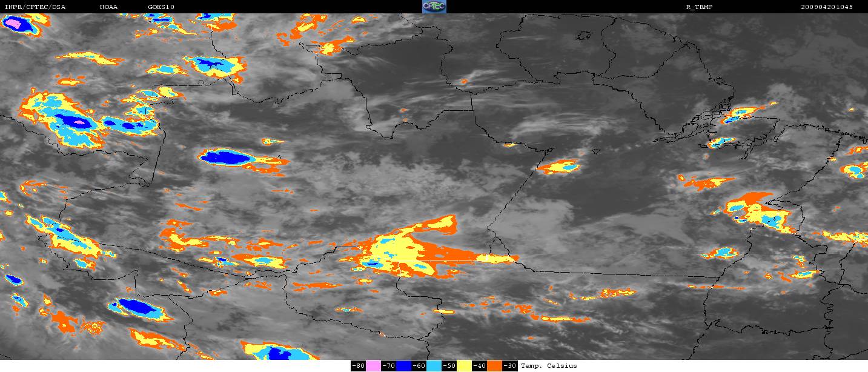Click the CPTEC logo in header

pos(434,7)
